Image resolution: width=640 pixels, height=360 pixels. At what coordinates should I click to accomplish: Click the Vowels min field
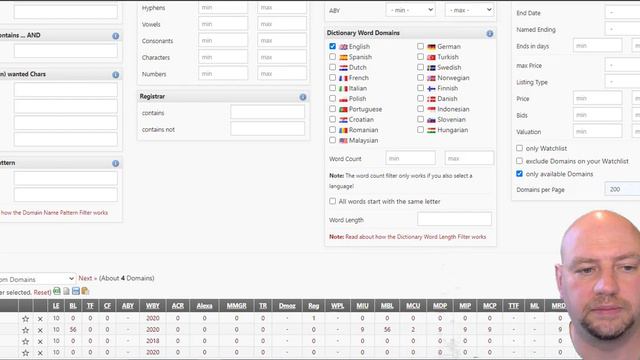coord(223,24)
